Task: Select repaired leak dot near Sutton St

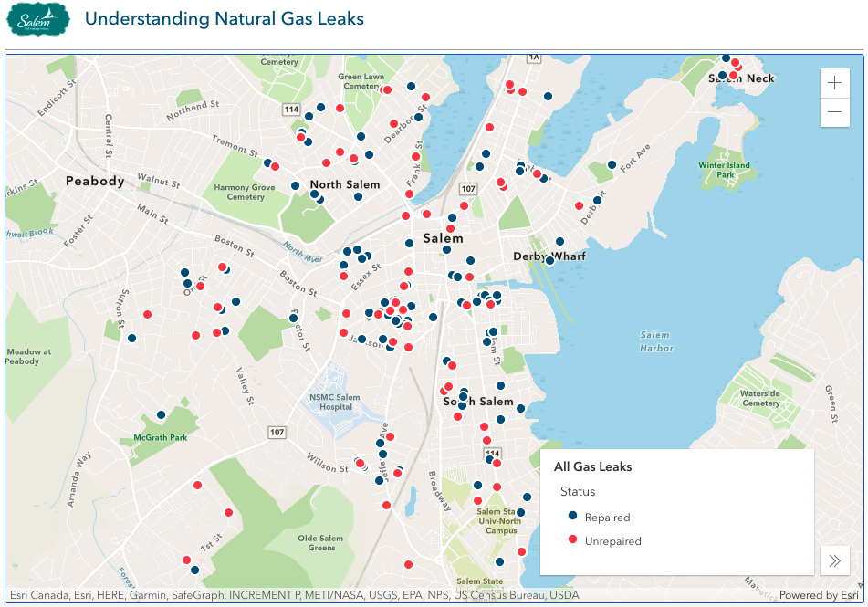Action: pos(131,338)
